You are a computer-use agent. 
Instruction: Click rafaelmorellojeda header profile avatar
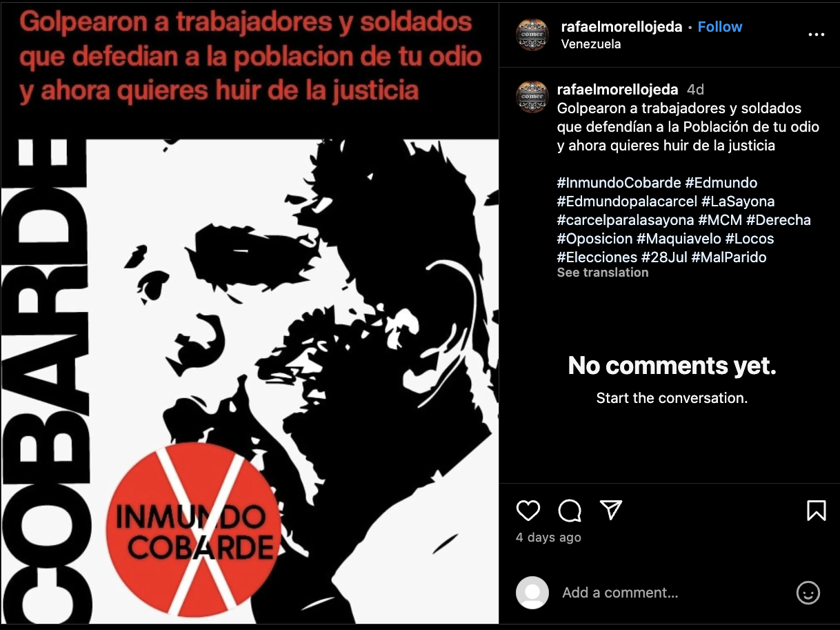[532, 35]
